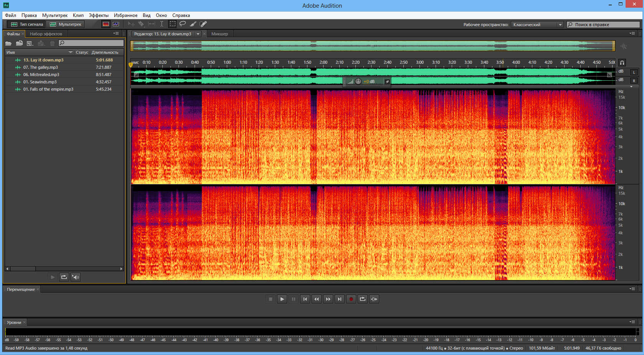
Task: Click the red Record button
Action: (x=351, y=299)
